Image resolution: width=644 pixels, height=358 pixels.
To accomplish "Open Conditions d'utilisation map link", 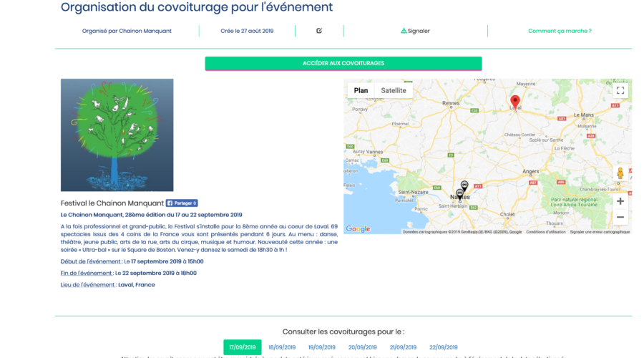I will point(546,232).
